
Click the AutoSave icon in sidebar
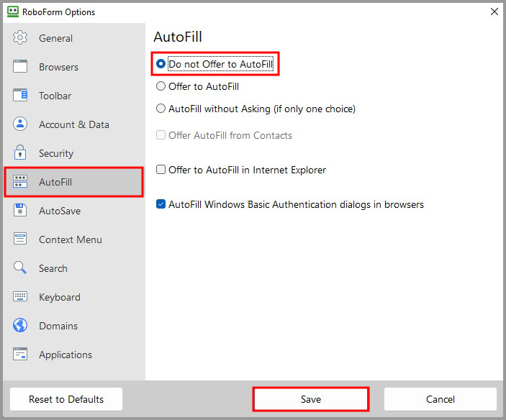point(20,211)
